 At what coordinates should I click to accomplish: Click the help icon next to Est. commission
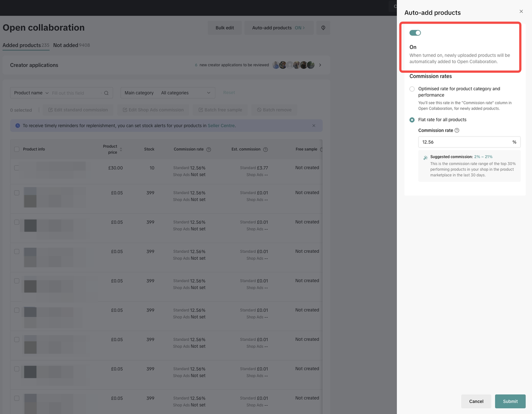point(266,150)
